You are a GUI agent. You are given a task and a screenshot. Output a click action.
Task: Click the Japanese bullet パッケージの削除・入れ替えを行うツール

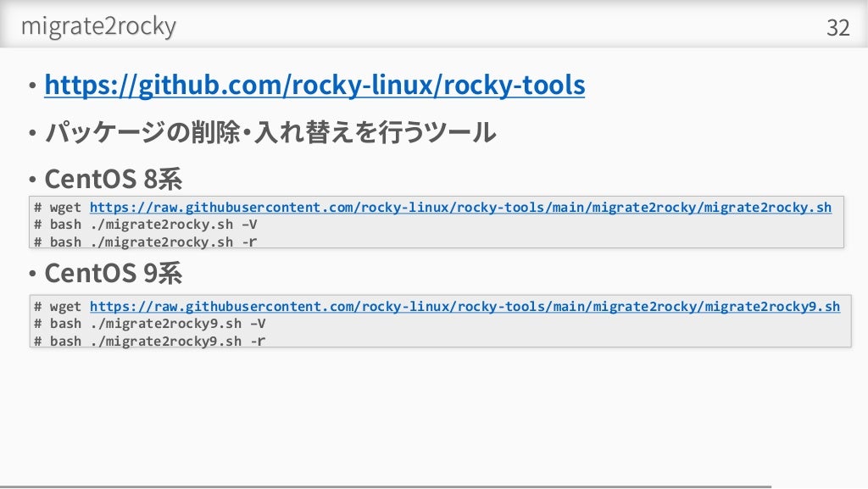270,132
